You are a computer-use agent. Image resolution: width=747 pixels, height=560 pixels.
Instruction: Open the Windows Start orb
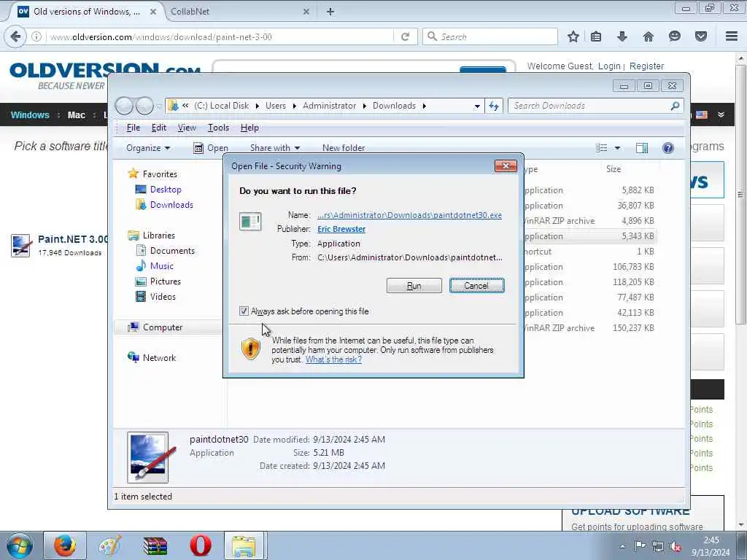point(20,545)
